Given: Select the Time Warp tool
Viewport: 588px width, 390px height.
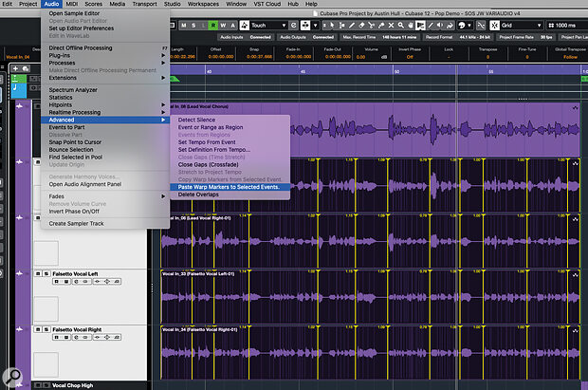Looking at the screenshot, I should 420,26.
